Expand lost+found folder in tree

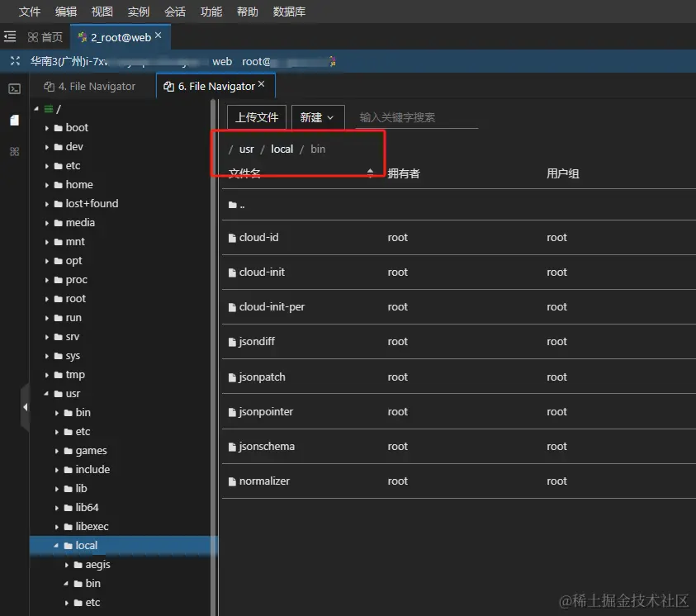(46, 204)
